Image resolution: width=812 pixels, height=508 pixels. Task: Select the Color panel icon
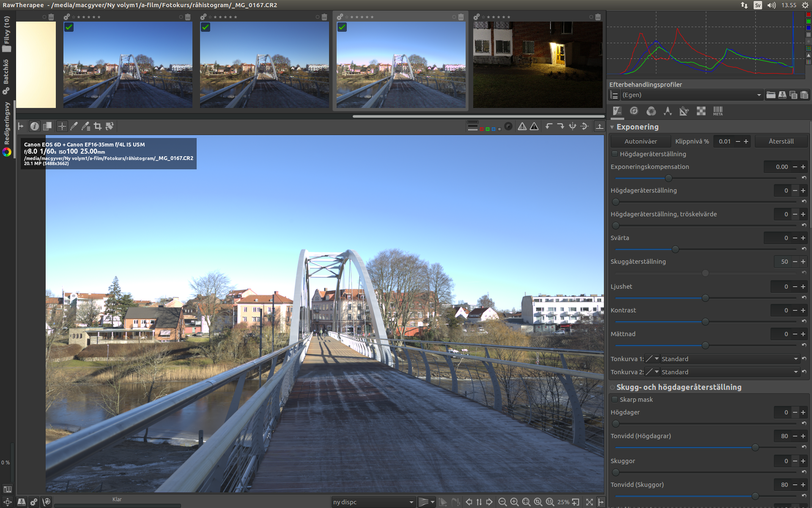click(x=651, y=111)
